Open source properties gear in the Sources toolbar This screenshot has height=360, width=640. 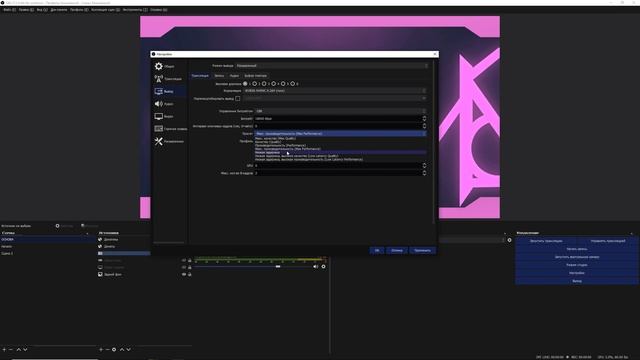click(x=114, y=349)
